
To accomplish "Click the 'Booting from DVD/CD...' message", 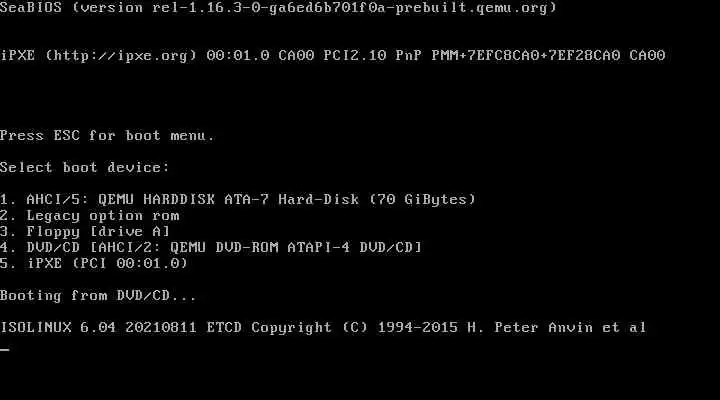I will [98, 295].
